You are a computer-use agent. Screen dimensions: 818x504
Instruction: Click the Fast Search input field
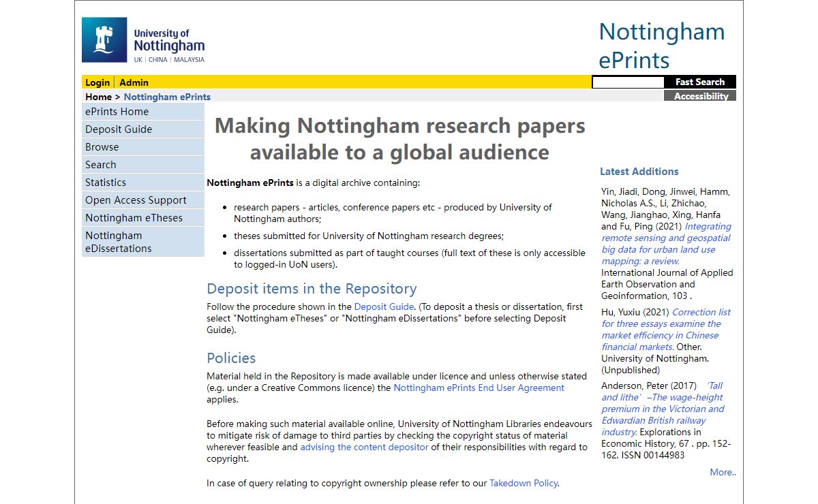pos(628,82)
